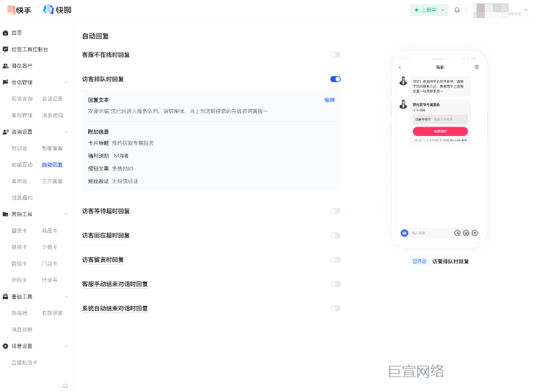
Task: Click the Kuailiao (快聊) logo
Action: pos(57,10)
